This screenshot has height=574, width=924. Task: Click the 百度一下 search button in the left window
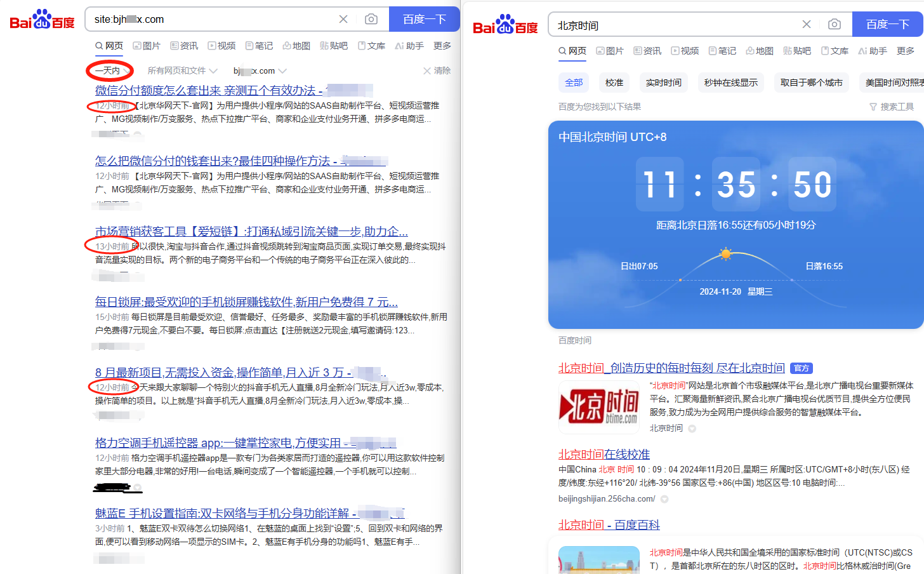point(425,19)
